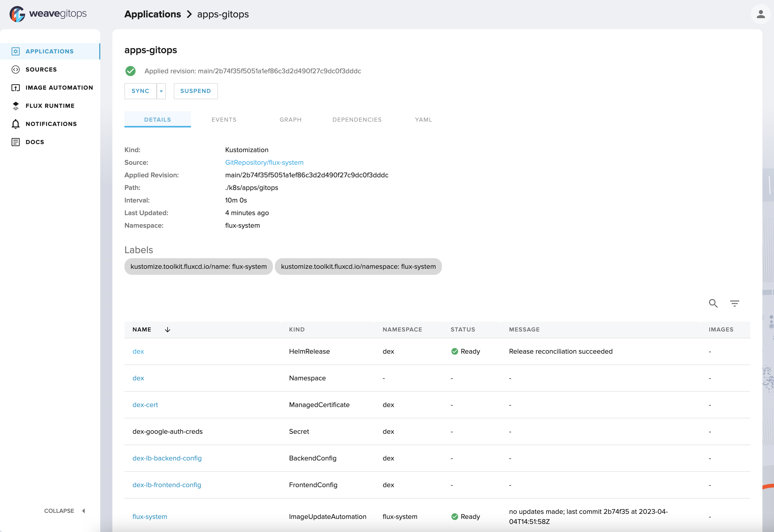The width and height of the screenshot is (774, 532).
Task: Open the table search magnifier icon
Action: (713, 303)
